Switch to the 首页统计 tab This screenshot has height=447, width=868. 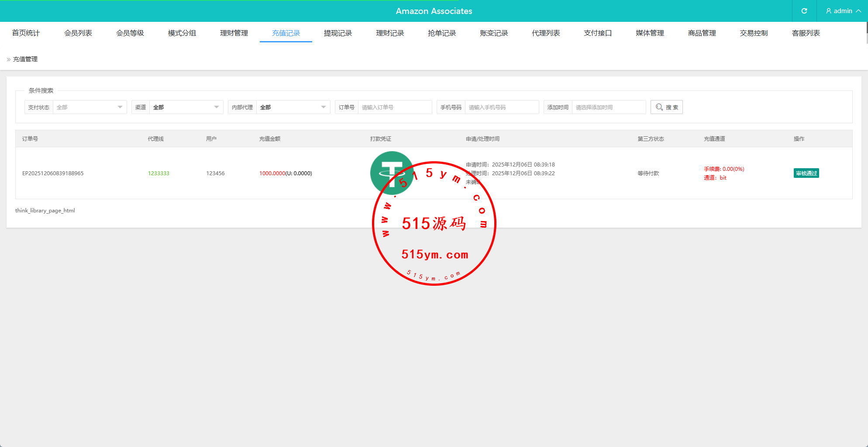(x=26, y=33)
